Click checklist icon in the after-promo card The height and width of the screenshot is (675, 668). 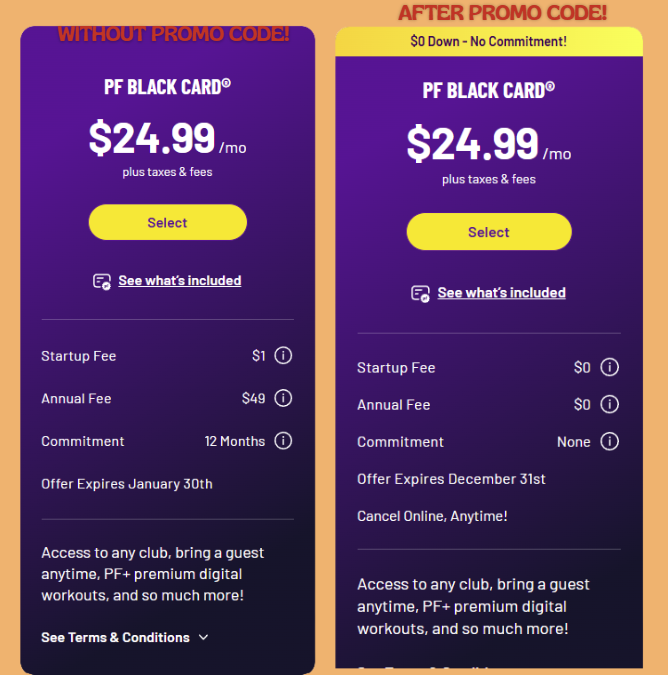421,293
